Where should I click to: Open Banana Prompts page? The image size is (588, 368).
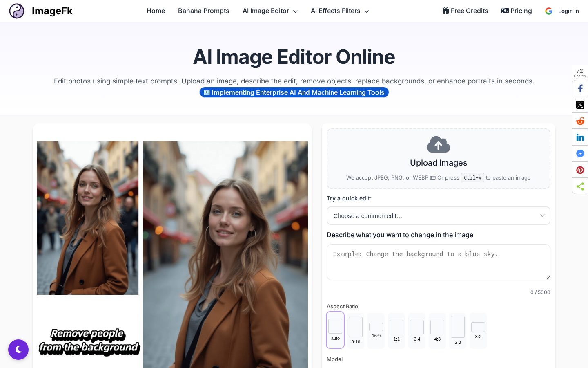203,11
